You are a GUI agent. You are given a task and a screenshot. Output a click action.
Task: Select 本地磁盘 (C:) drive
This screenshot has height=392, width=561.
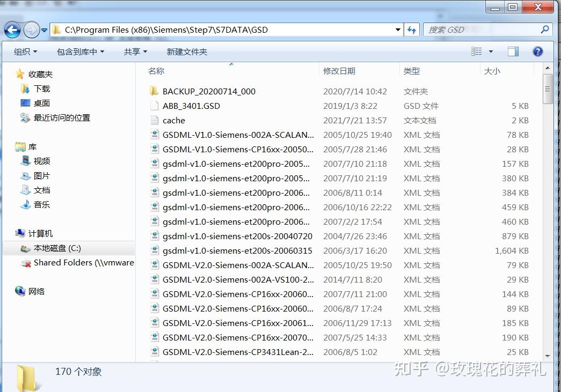click(x=69, y=248)
